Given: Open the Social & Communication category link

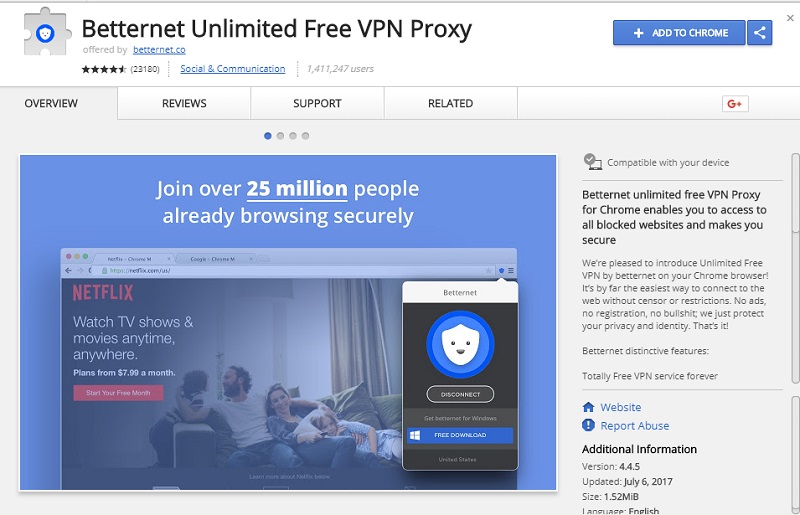Looking at the screenshot, I should tap(233, 68).
